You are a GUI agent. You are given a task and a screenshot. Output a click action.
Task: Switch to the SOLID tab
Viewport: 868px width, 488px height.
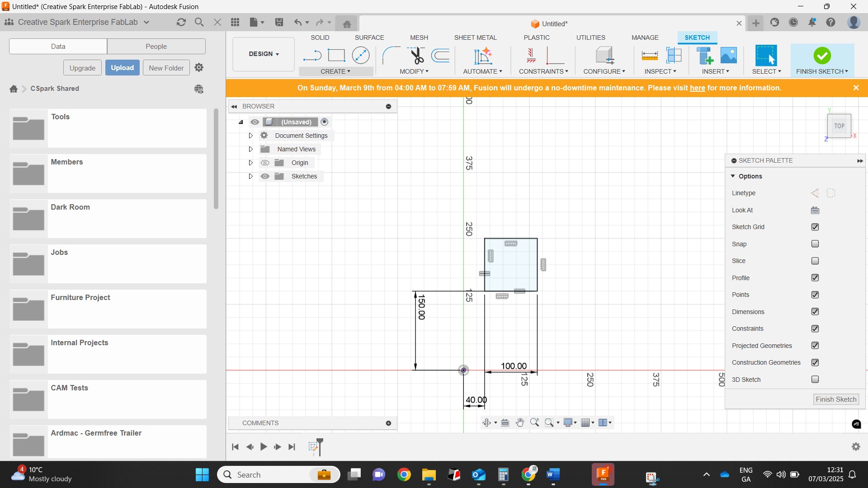[x=320, y=38]
